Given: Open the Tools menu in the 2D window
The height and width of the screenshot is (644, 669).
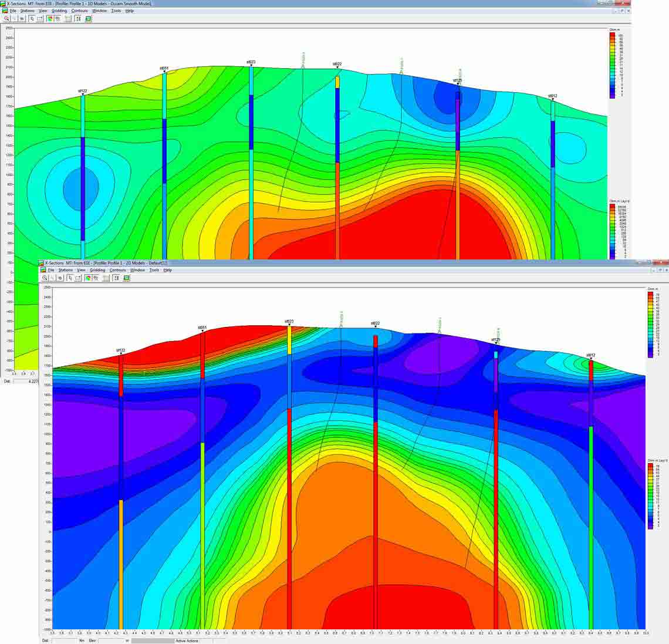Looking at the screenshot, I should (156, 270).
